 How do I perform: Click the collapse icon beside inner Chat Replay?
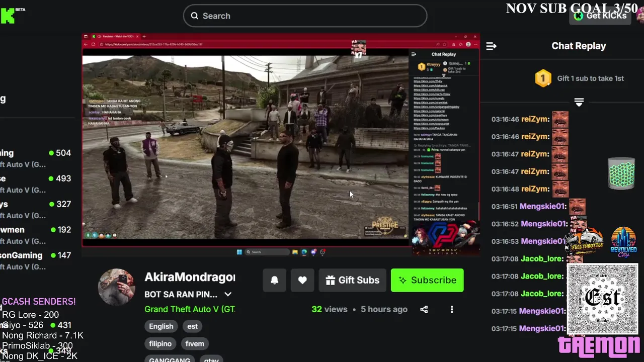click(x=414, y=54)
